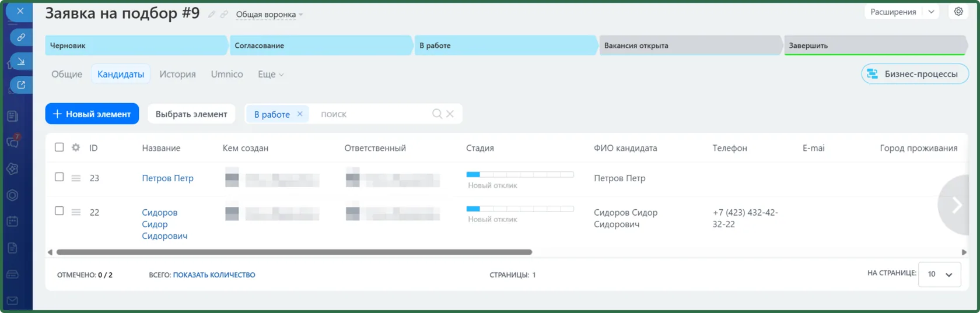The width and height of the screenshot is (980, 313).
Task: Click the 'ФИО кандидата' column header
Action: click(625, 148)
